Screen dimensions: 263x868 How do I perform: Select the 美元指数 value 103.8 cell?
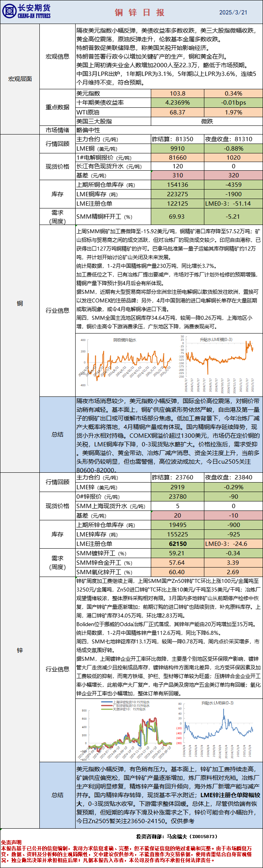[178, 94]
